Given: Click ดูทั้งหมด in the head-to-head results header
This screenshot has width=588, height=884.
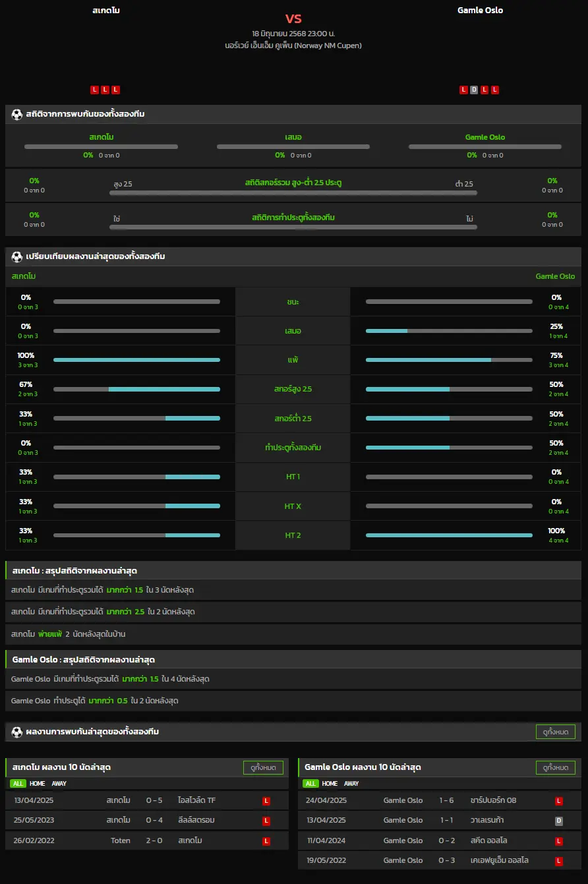Looking at the screenshot, I should pos(556,732).
